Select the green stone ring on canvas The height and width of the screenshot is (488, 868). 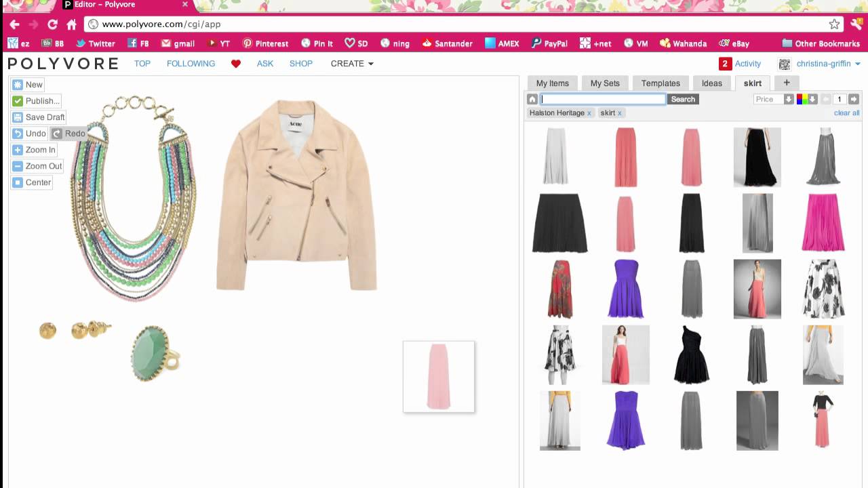point(155,352)
